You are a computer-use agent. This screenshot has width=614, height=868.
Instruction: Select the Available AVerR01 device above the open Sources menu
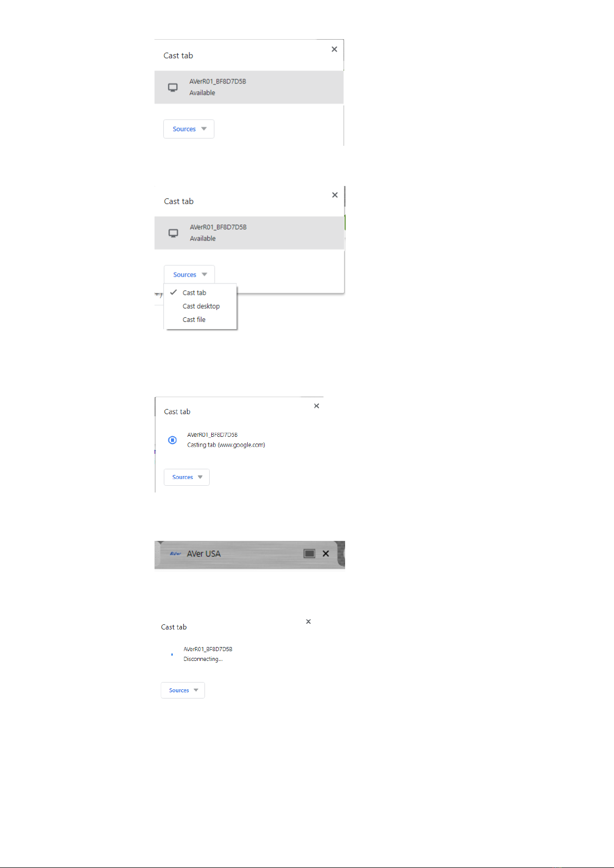click(x=249, y=233)
